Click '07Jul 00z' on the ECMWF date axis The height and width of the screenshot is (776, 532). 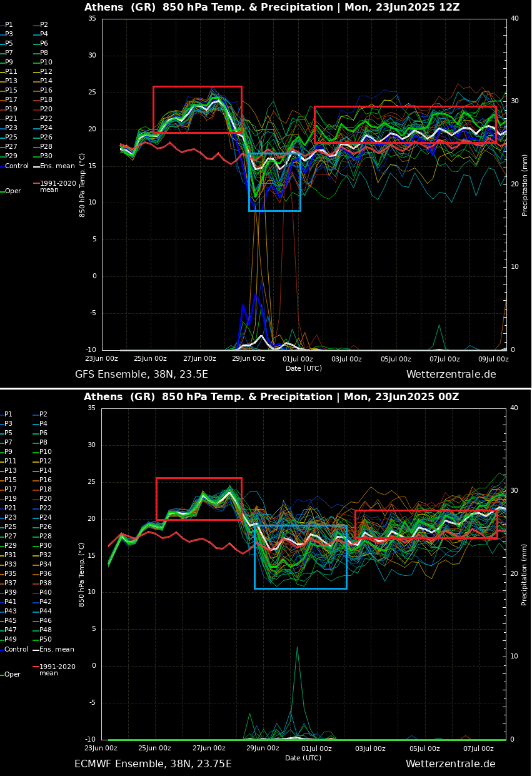pos(478,748)
